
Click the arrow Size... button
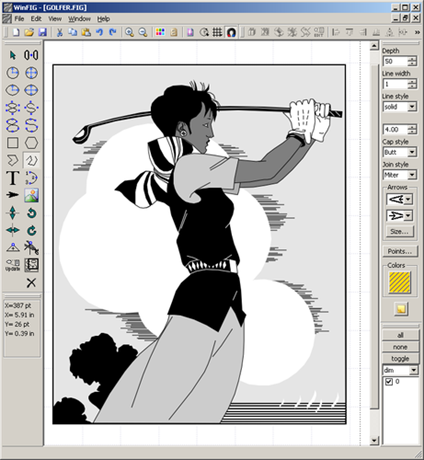pyautogui.click(x=399, y=231)
